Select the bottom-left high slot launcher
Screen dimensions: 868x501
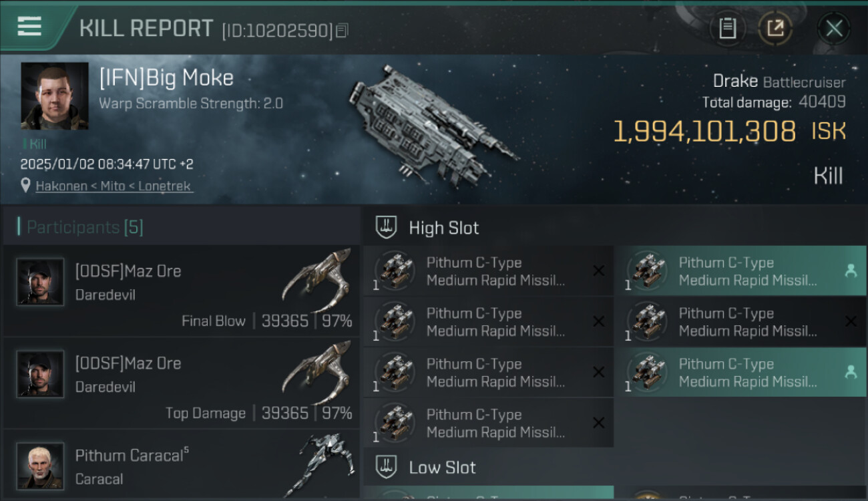487,423
